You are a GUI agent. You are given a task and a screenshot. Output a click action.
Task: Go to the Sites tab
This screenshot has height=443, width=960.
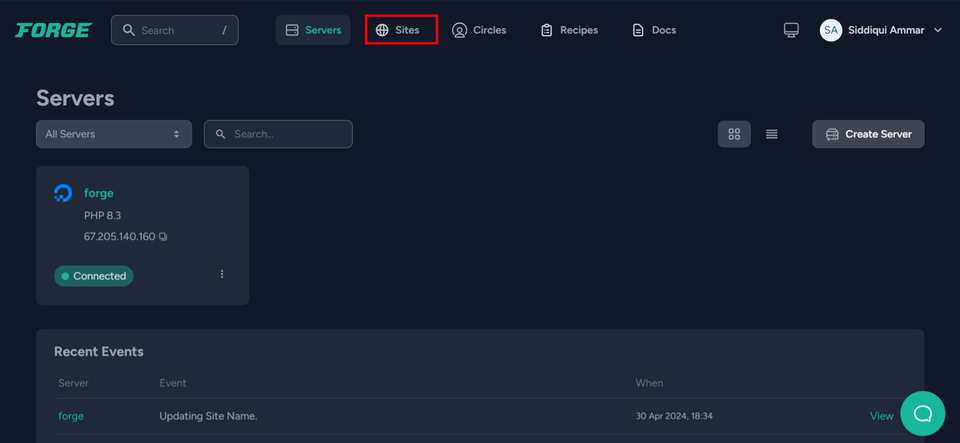(x=400, y=30)
